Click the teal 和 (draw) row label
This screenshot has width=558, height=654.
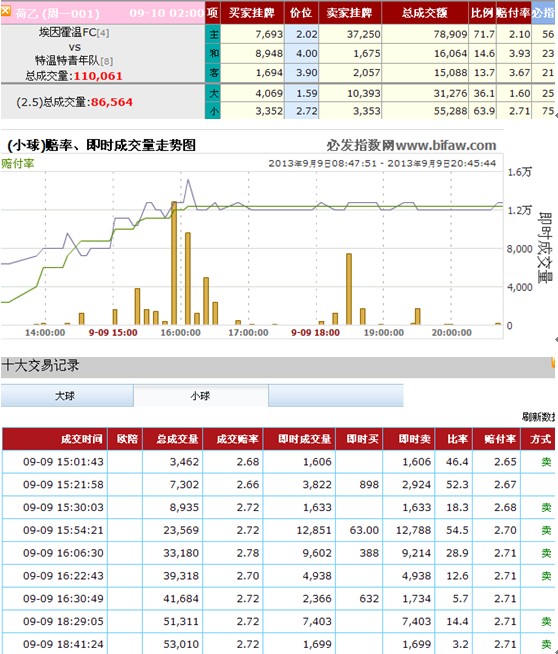[213, 53]
